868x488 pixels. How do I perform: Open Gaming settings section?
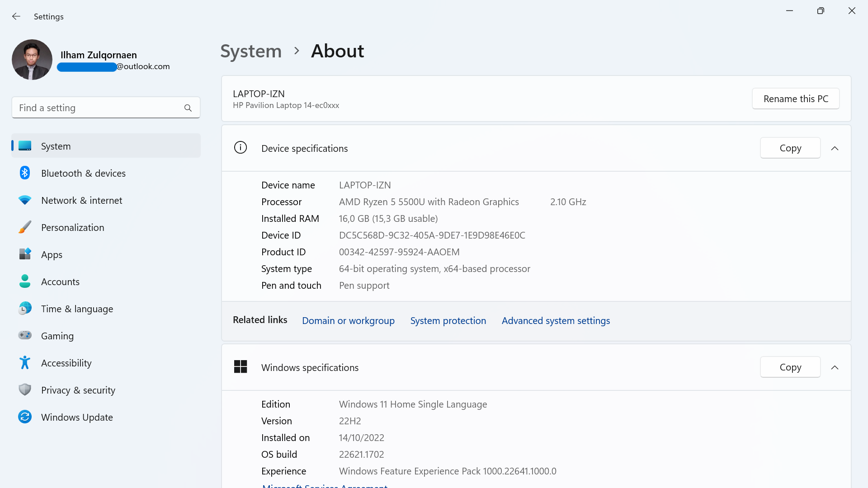click(57, 335)
